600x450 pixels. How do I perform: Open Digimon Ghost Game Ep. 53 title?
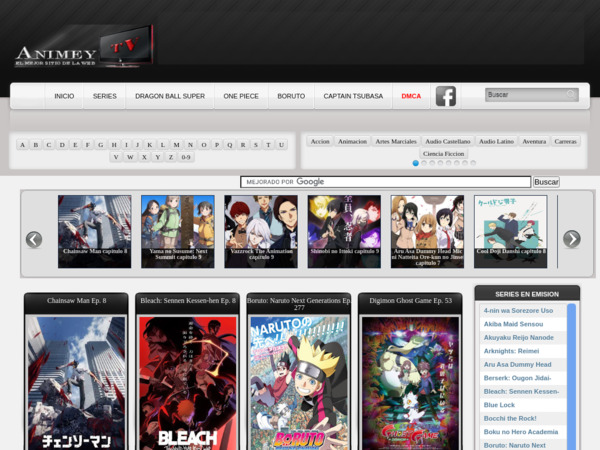click(x=411, y=301)
